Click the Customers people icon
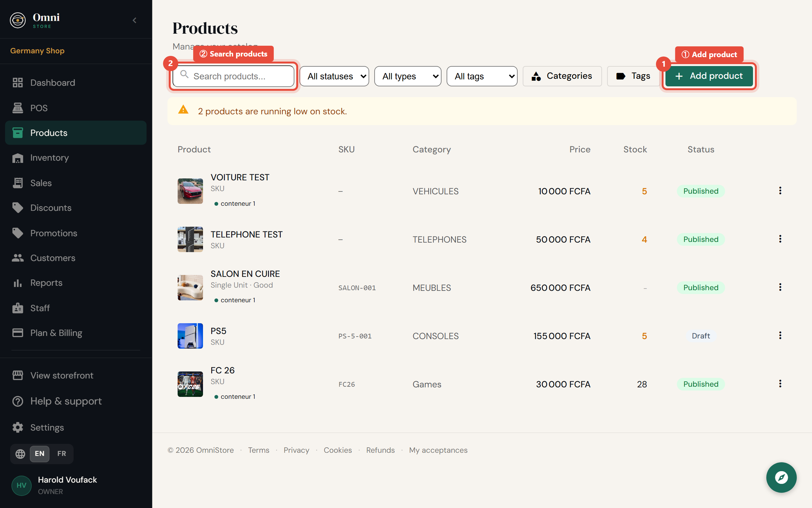Viewport: 812px width, 508px height. 18,258
